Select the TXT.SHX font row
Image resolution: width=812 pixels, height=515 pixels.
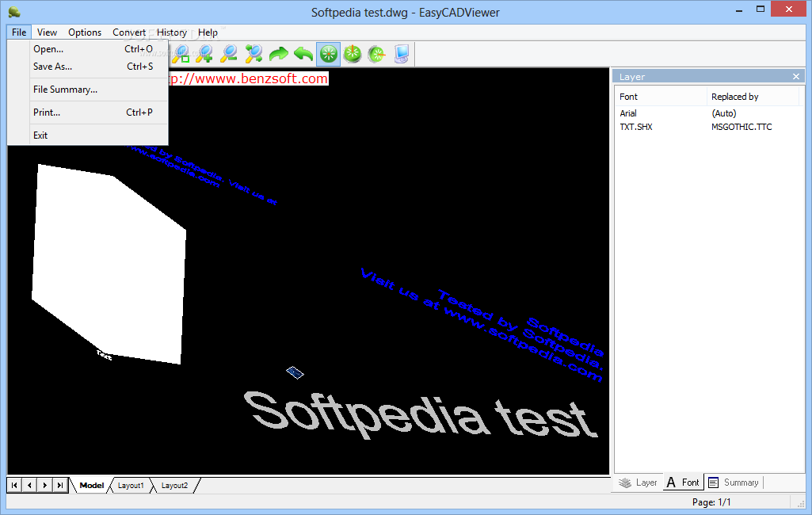[636, 127]
